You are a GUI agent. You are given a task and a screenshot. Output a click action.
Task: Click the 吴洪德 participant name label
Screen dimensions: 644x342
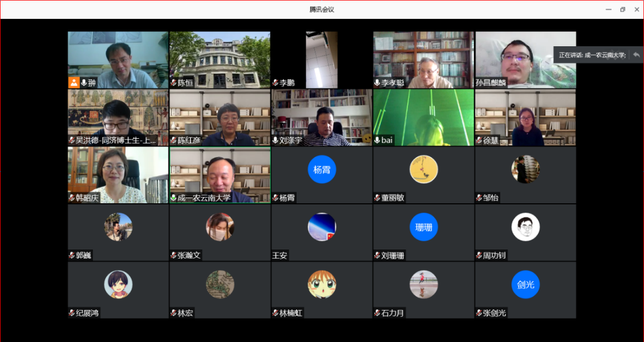pos(115,140)
